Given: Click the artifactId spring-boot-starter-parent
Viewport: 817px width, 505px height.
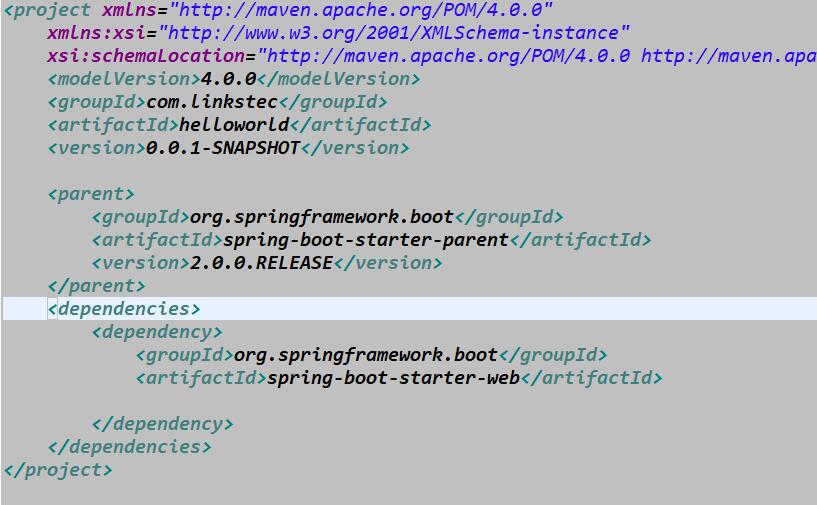Looking at the screenshot, I should tap(366, 240).
